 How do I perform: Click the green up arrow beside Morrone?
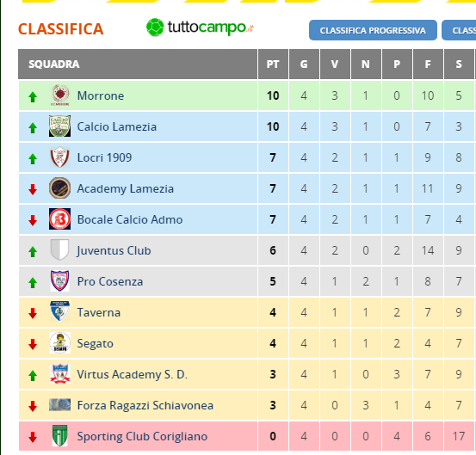33,97
